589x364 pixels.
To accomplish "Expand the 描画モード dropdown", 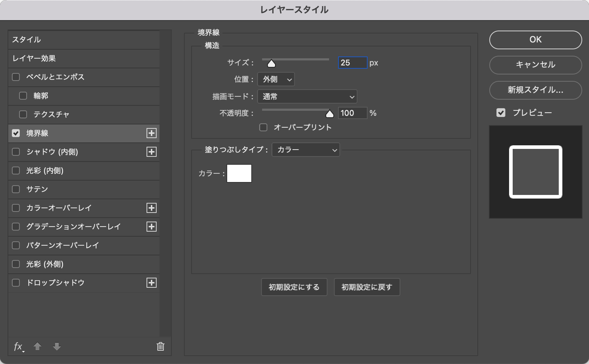I will (x=307, y=97).
